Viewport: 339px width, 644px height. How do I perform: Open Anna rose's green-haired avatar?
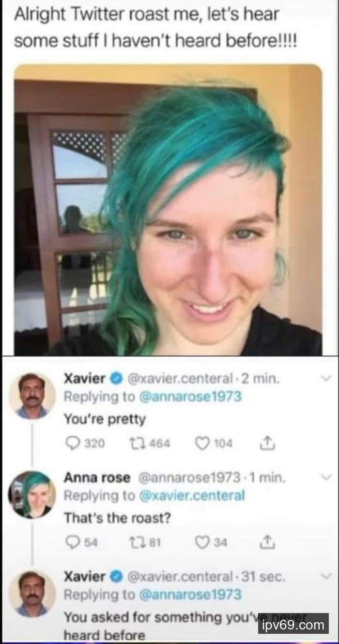[x=32, y=495]
